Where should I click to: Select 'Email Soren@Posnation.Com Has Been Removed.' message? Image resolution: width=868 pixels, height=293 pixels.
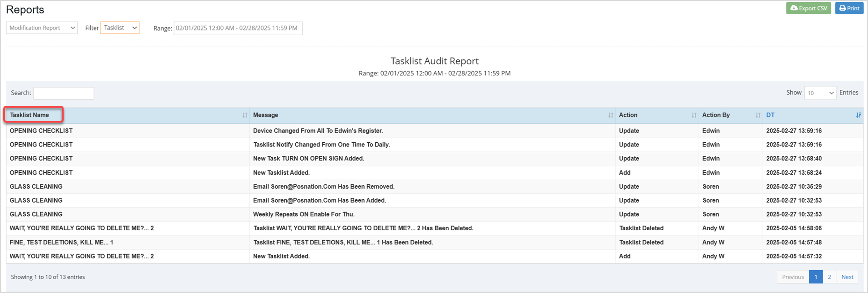pyautogui.click(x=324, y=187)
